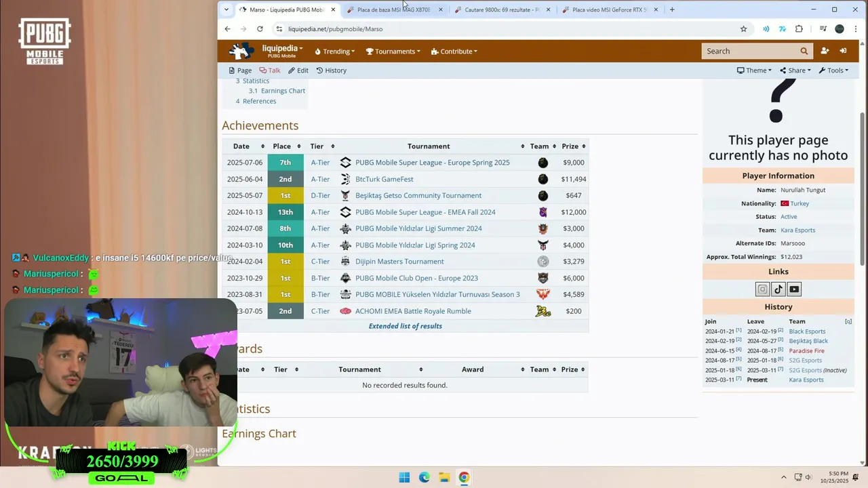The width and height of the screenshot is (868, 488).
Task: Open the Tools dropdown
Action: [833, 70]
